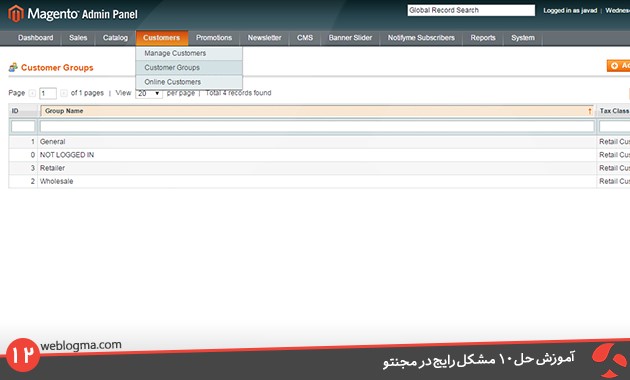Toggle Group Name sort arrow
The width and height of the screenshot is (630, 380).
tap(589, 111)
